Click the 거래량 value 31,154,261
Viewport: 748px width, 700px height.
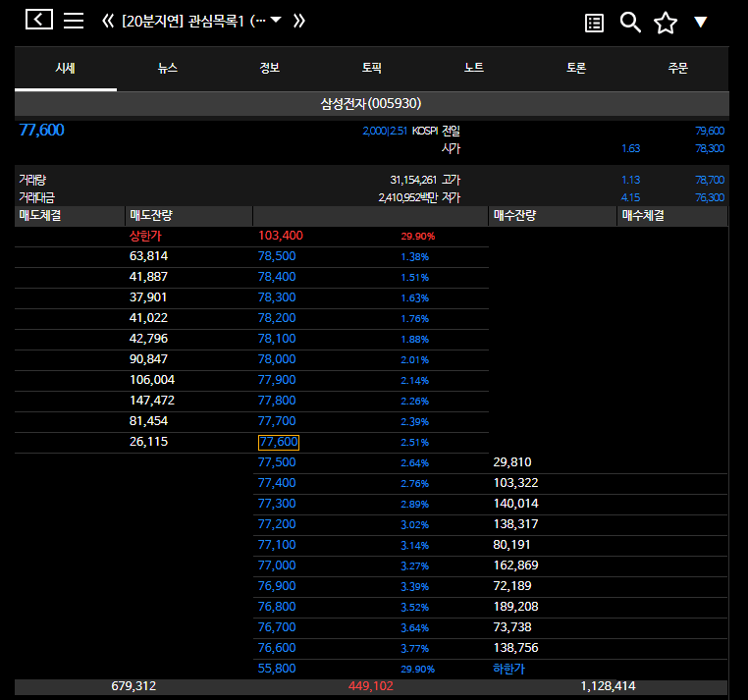pyautogui.click(x=413, y=180)
